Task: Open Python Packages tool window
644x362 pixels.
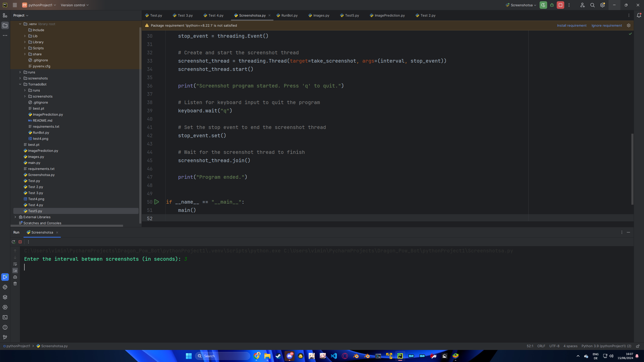Action: (x=5, y=297)
